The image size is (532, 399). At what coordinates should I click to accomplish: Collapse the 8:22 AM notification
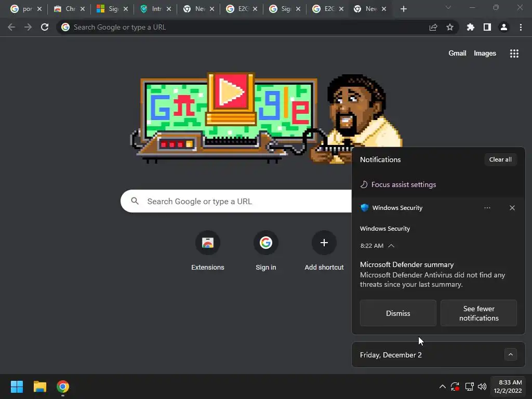pyautogui.click(x=391, y=246)
